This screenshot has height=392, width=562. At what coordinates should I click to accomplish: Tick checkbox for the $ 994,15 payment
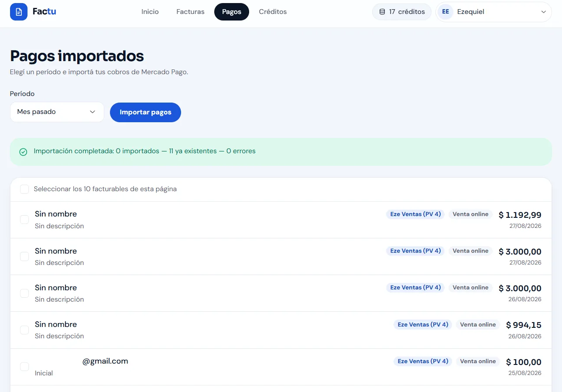click(x=24, y=330)
